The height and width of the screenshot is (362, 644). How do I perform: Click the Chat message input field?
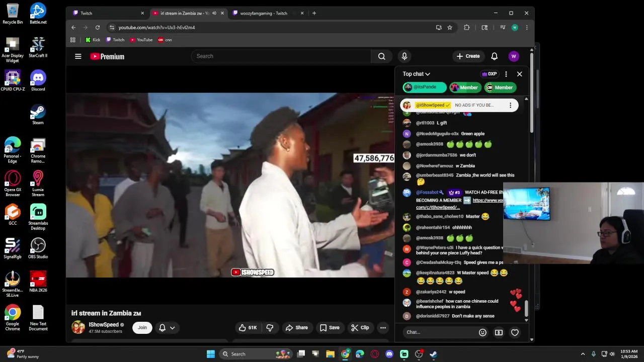pyautogui.click(x=440, y=332)
